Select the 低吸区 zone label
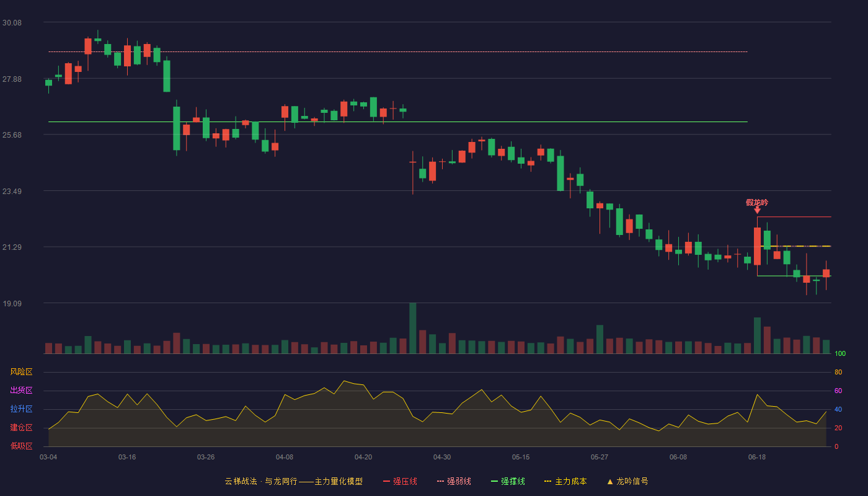 pyautogui.click(x=21, y=446)
